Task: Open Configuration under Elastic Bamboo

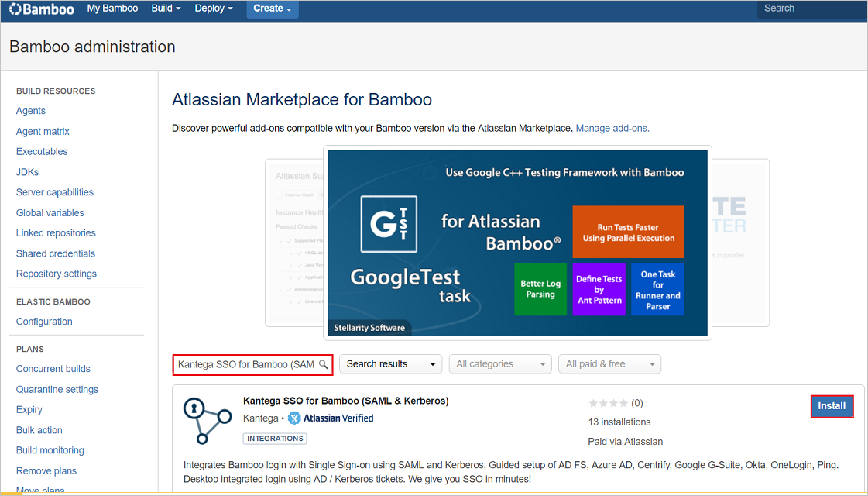Action: point(44,322)
